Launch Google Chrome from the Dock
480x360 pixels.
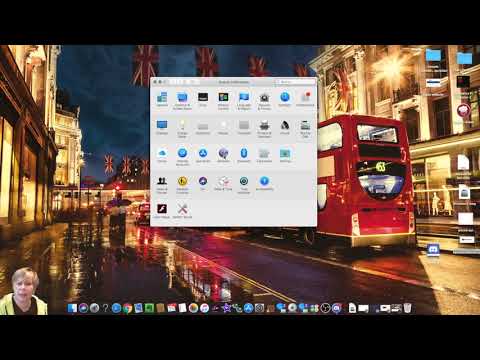(x=127, y=308)
